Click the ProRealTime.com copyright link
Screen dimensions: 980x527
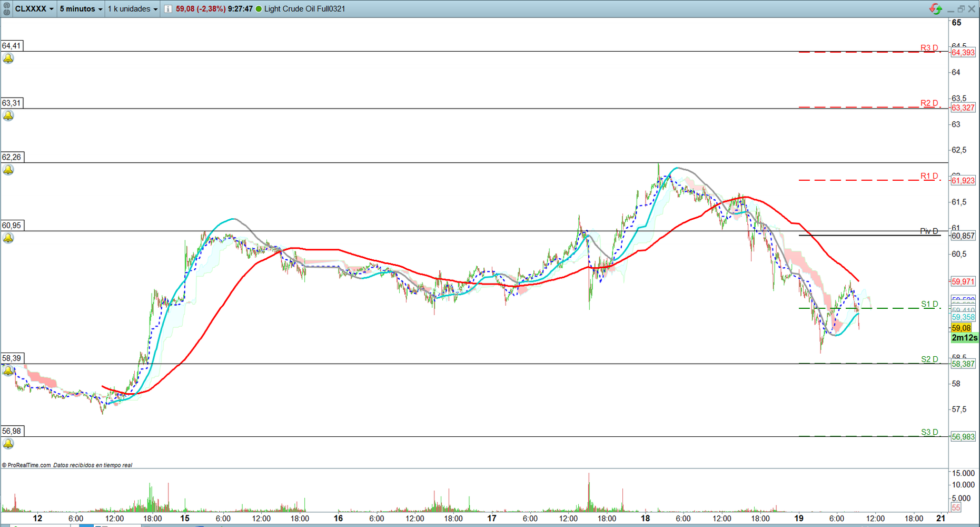26,465
